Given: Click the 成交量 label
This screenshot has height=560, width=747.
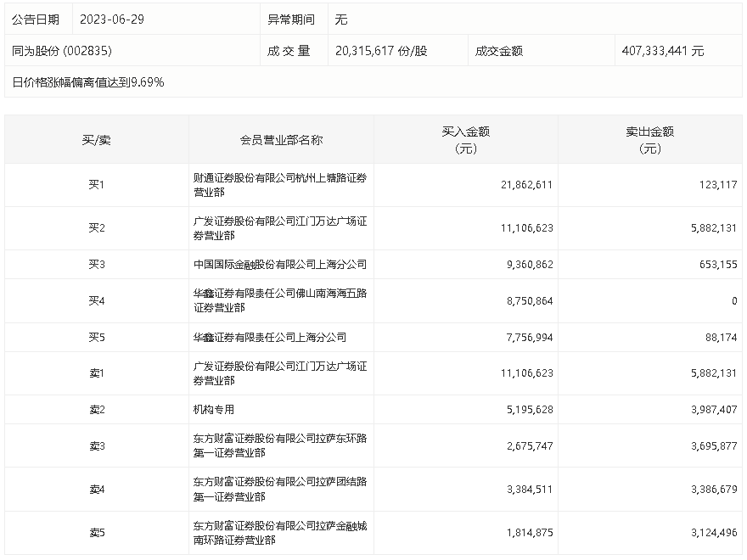Looking at the screenshot, I should point(289,51).
